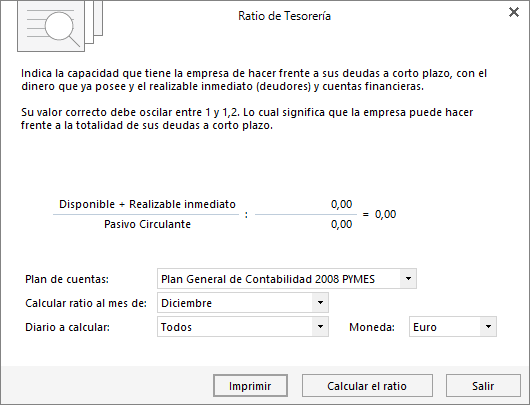The image size is (530, 405).
Task: Click the Ratio de Tesorería title text
Action: 284,16
